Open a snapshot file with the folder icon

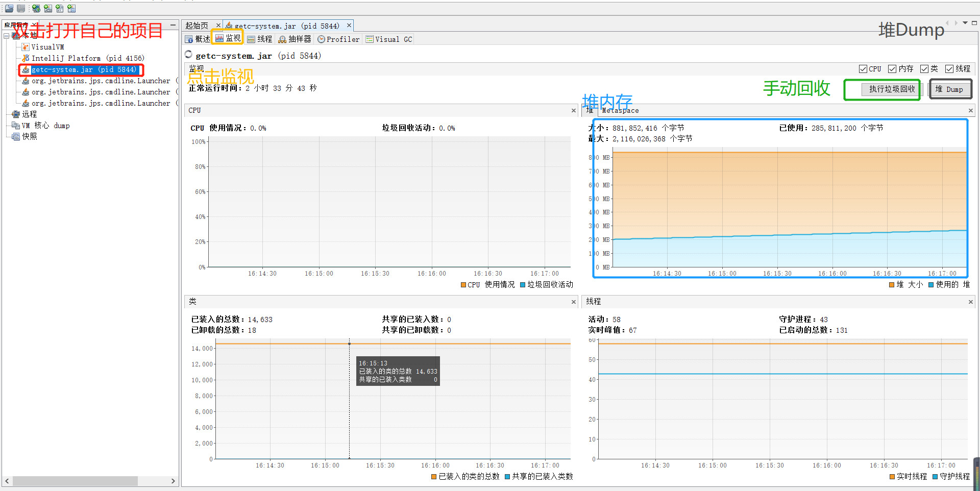coord(9,8)
